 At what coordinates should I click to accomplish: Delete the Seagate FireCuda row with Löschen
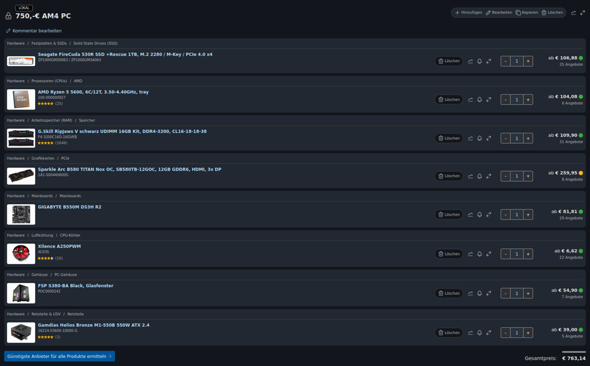pyautogui.click(x=449, y=61)
